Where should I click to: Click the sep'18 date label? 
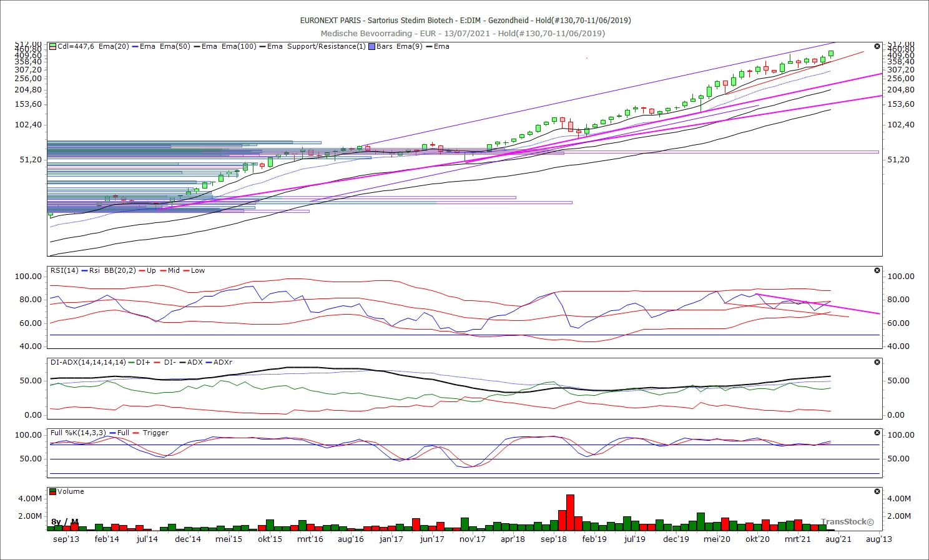click(554, 539)
